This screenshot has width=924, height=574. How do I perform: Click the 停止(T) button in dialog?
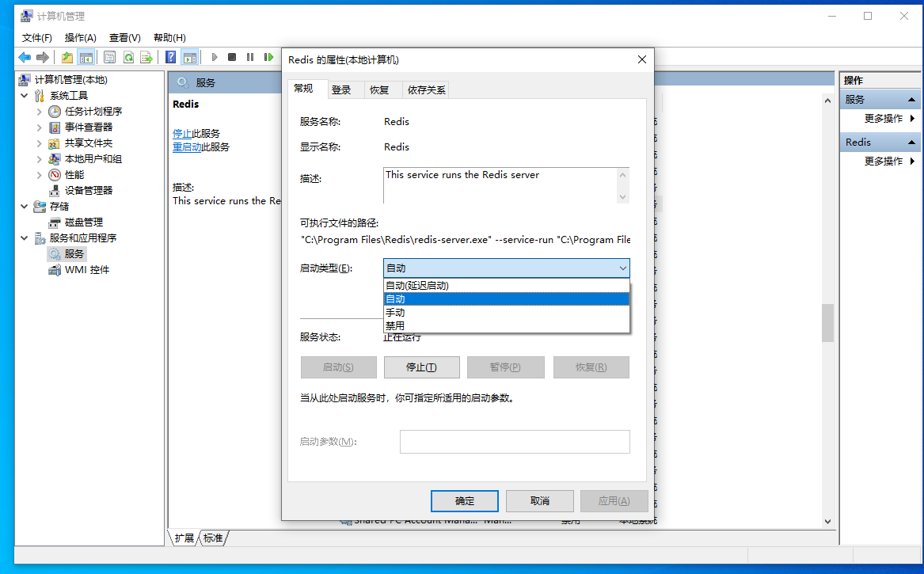(421, 367)
